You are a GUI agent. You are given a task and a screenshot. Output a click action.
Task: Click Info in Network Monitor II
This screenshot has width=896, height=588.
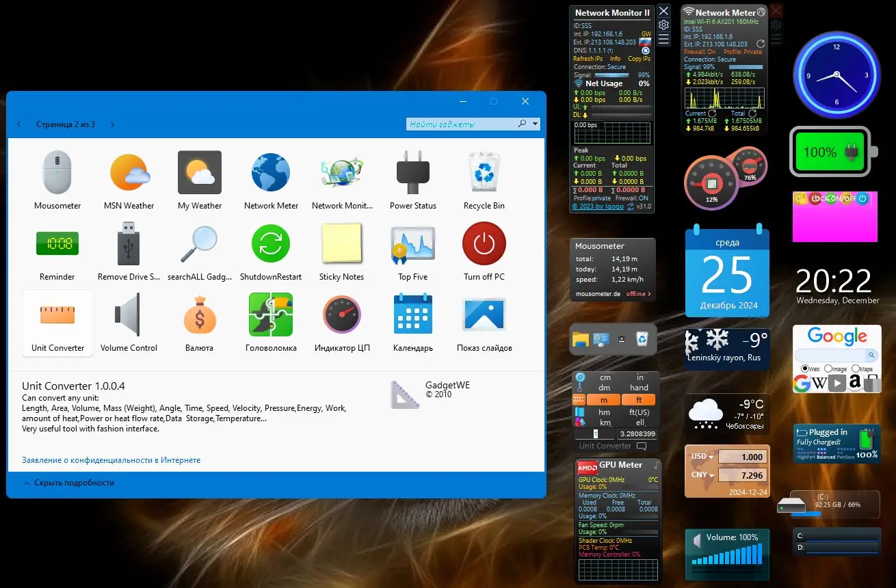point(616,59)
